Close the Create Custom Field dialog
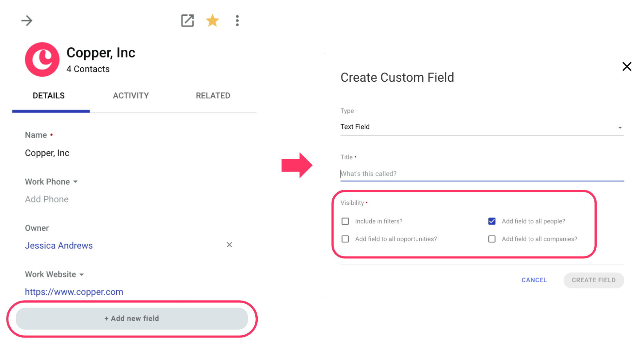Viewport: 644px width, 347px height. (x=627, y=67)
